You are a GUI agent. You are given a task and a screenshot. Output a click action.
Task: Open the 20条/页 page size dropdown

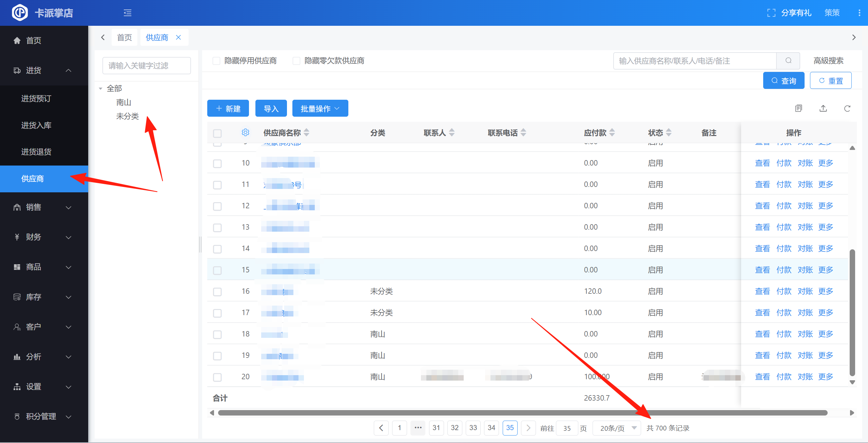616,428
